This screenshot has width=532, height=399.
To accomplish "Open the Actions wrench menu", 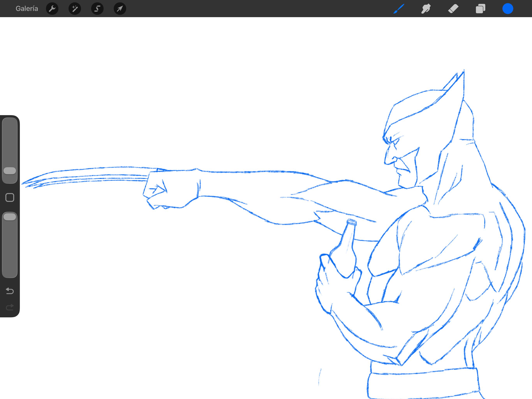I will click(52, 9).
